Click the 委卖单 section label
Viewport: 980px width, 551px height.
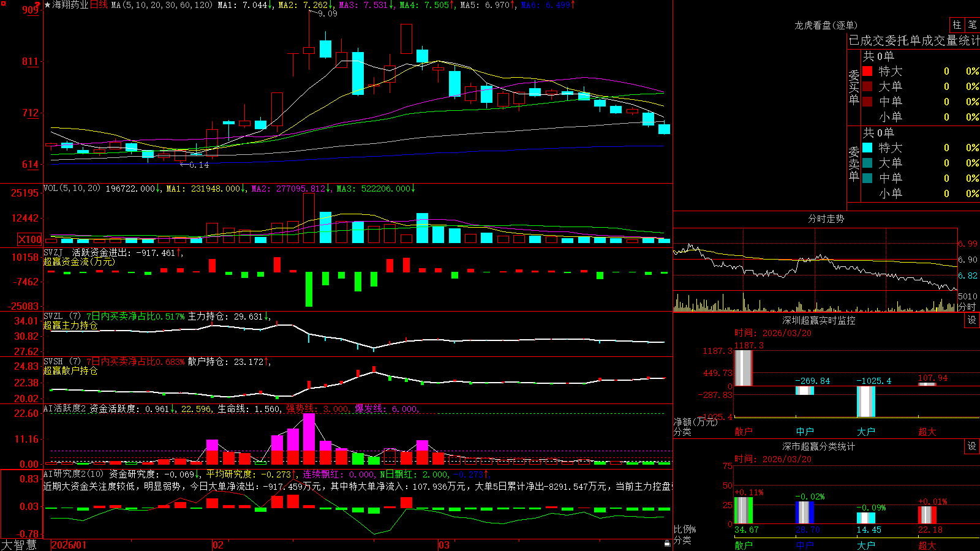854,164
